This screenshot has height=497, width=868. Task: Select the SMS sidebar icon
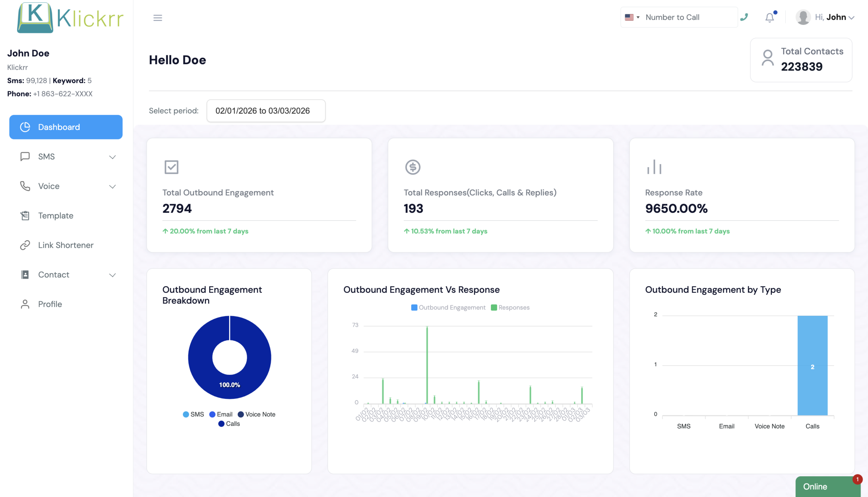25,156
